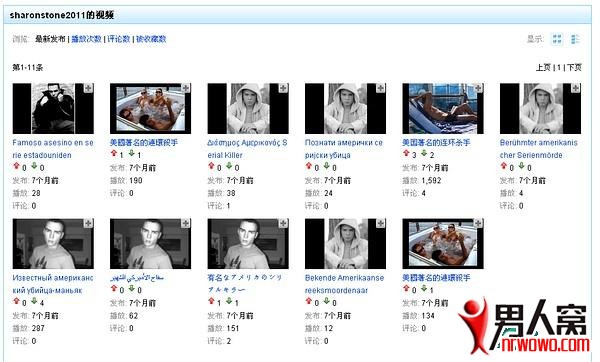
Task: Open 'Διάσημος Αμερικανός Serial Killer' title link
Action: pos(247,149)
